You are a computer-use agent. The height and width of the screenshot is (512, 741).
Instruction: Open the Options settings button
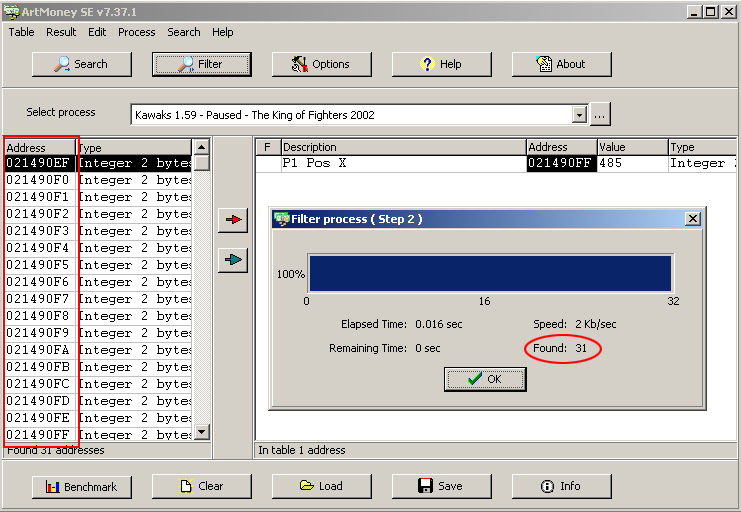pyautogui.click(x=321, y=64)
